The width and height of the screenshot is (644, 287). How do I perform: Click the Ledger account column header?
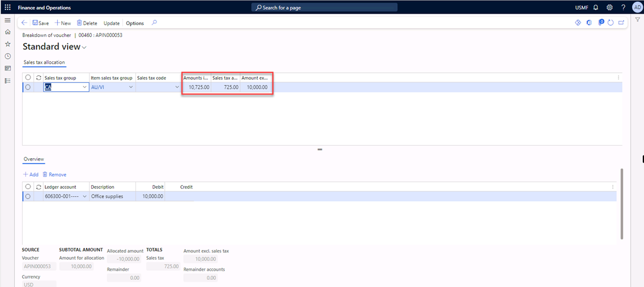coord(66,187)
